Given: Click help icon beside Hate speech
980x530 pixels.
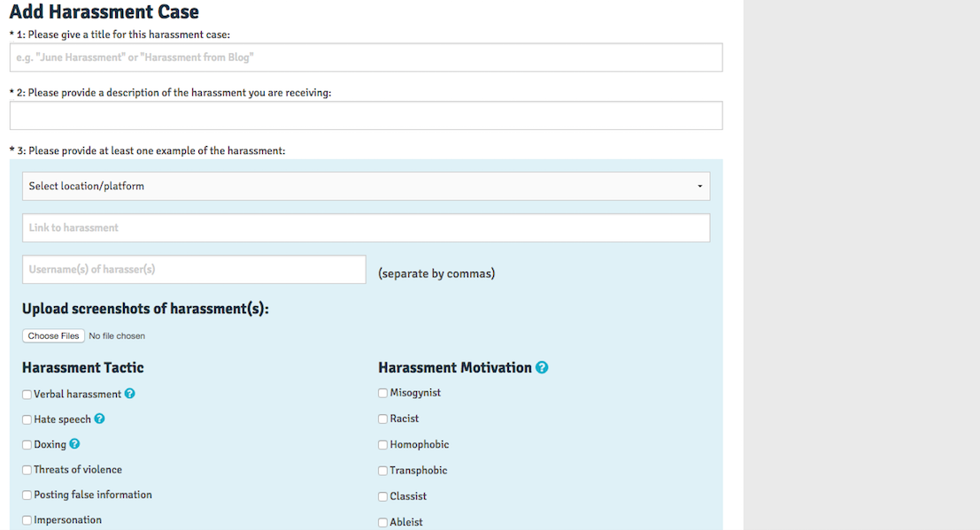Looking at the screenshot, I should point(99,419).
